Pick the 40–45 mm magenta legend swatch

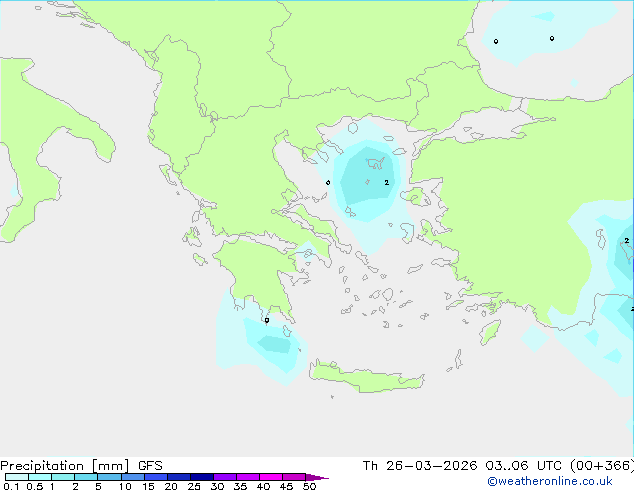pyautogui.click(x=271, y=477)
